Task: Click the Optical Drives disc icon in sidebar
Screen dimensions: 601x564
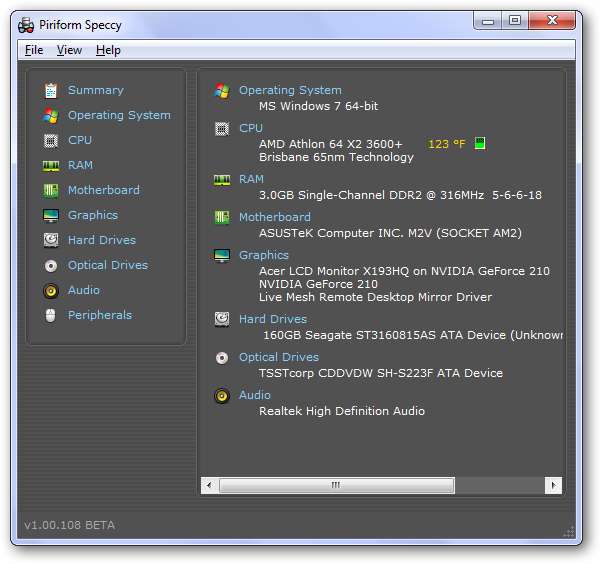Action: pos(50,265)
